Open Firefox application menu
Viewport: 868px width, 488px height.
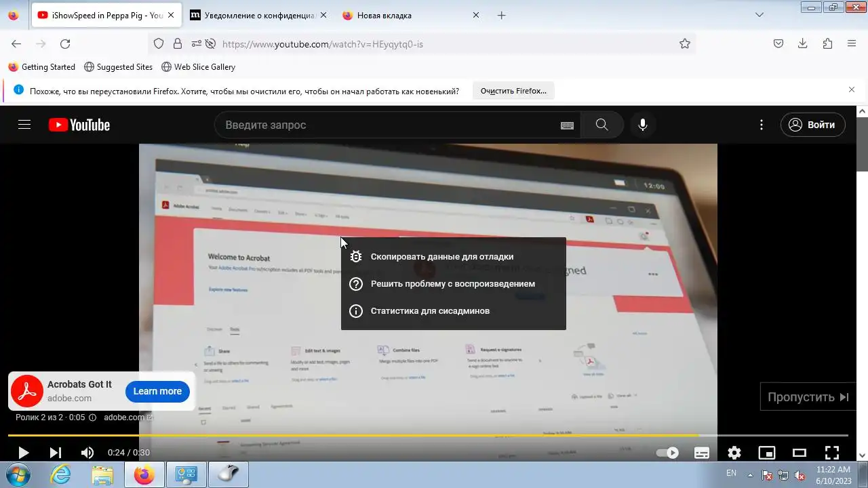(x=852, y=43)
